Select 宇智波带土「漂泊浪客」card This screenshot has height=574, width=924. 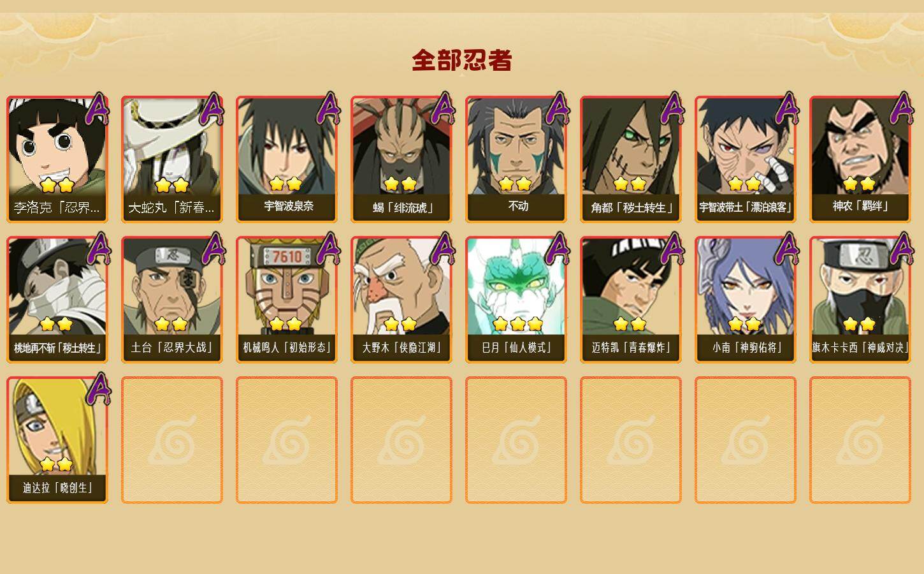[x=746, y=159]
